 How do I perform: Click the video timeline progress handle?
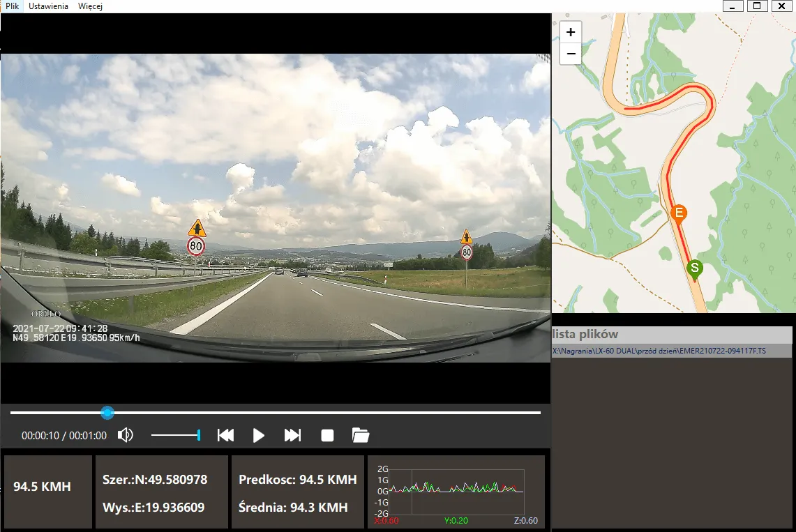(107, 413)
